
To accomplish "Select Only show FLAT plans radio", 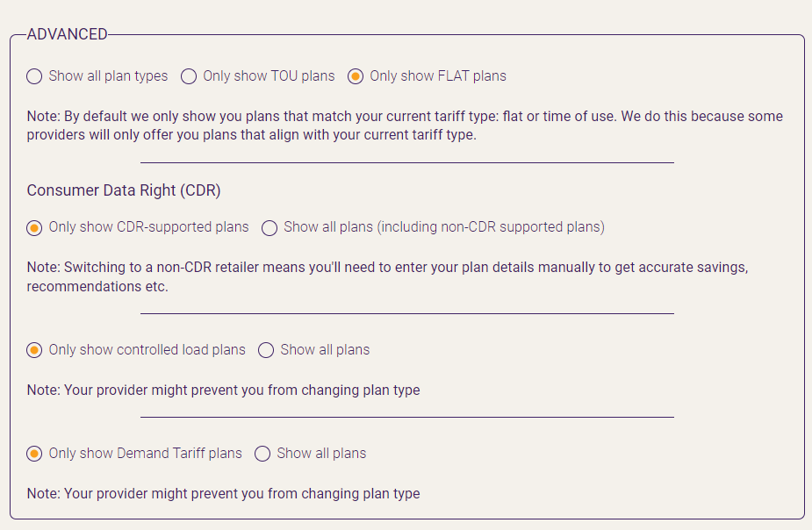I will point(356,76).
